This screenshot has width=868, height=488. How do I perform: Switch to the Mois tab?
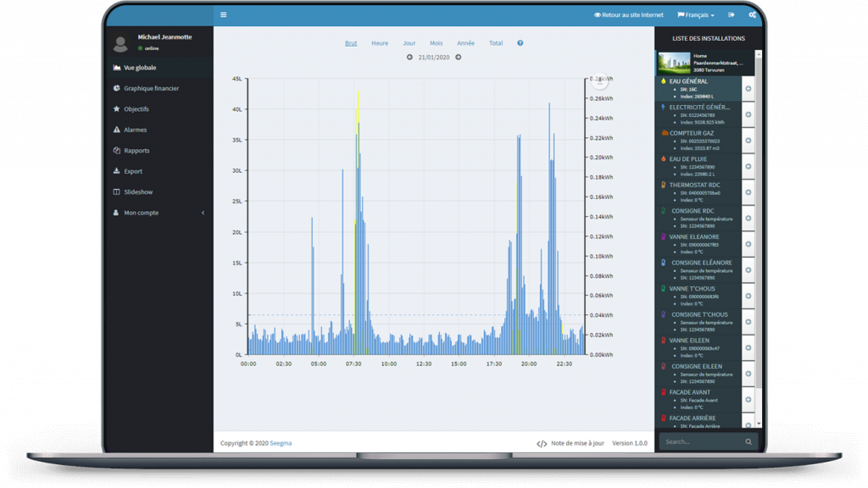(436, 43)
